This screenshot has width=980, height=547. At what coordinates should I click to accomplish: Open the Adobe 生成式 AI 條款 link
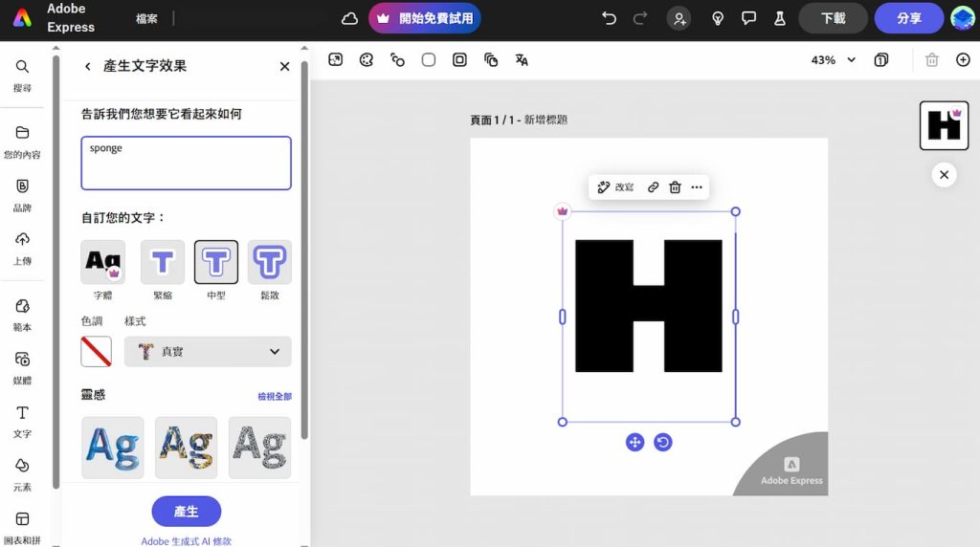(x=187, y=541)
